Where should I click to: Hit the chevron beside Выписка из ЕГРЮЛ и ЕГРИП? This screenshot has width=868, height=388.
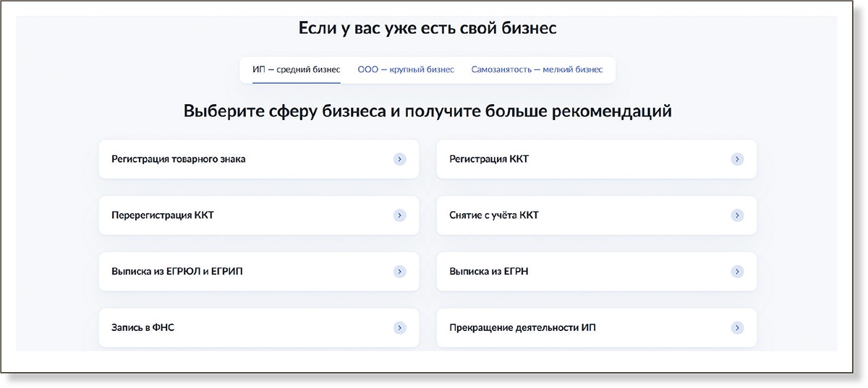tap(399, 272)
